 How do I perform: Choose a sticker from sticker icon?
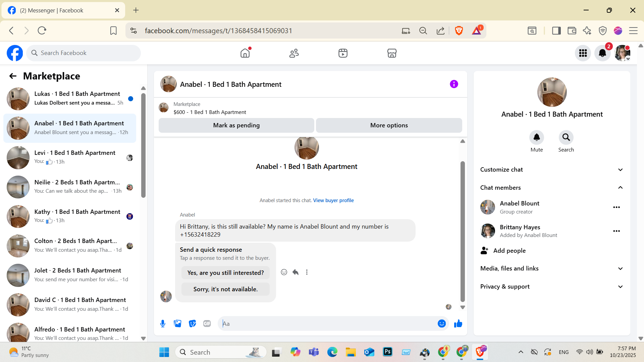click(192, 323)
